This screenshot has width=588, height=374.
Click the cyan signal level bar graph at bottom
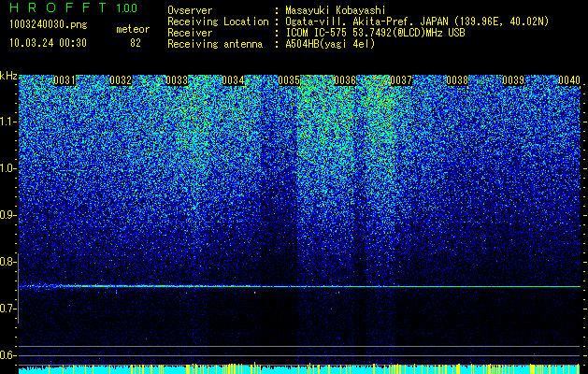tap(299, 368)
